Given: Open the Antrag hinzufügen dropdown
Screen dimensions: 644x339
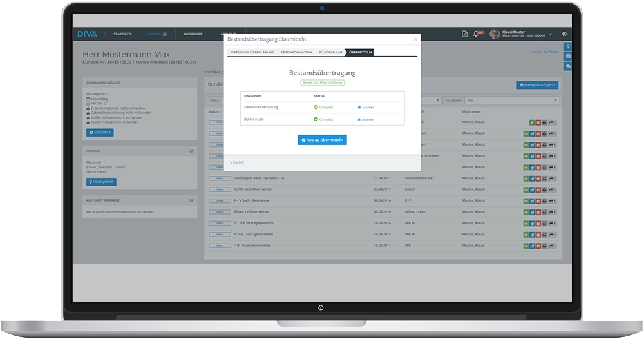Looking at the screenshot, I should (537, 84).
